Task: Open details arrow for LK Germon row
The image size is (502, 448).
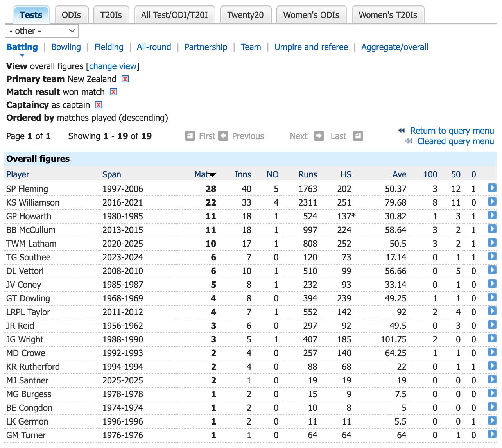Action: [492, 421]
